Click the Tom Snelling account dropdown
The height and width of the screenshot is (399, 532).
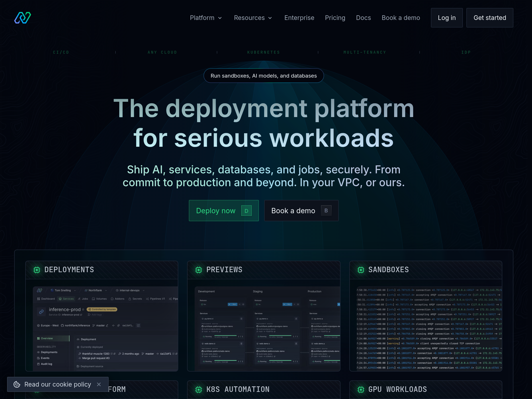tap(63, 290)
